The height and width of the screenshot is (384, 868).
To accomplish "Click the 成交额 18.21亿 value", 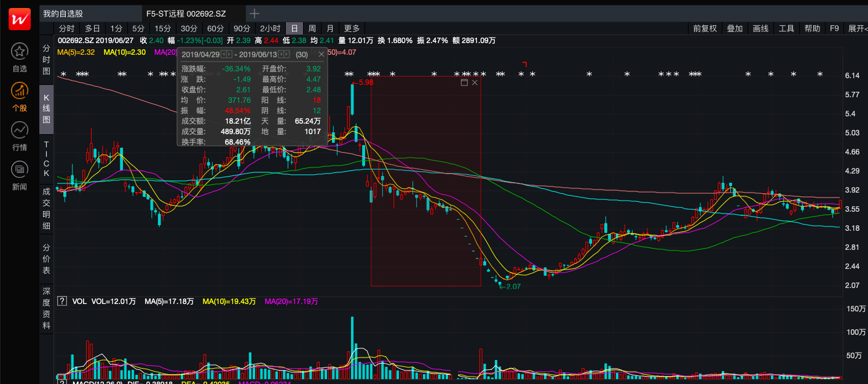I will coord(238,121).
